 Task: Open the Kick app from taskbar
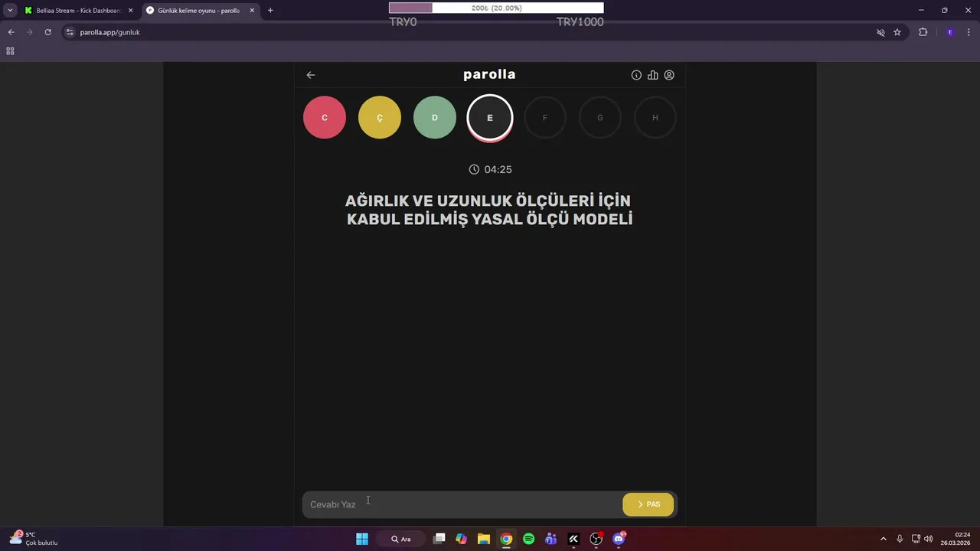tap(573, 539)
